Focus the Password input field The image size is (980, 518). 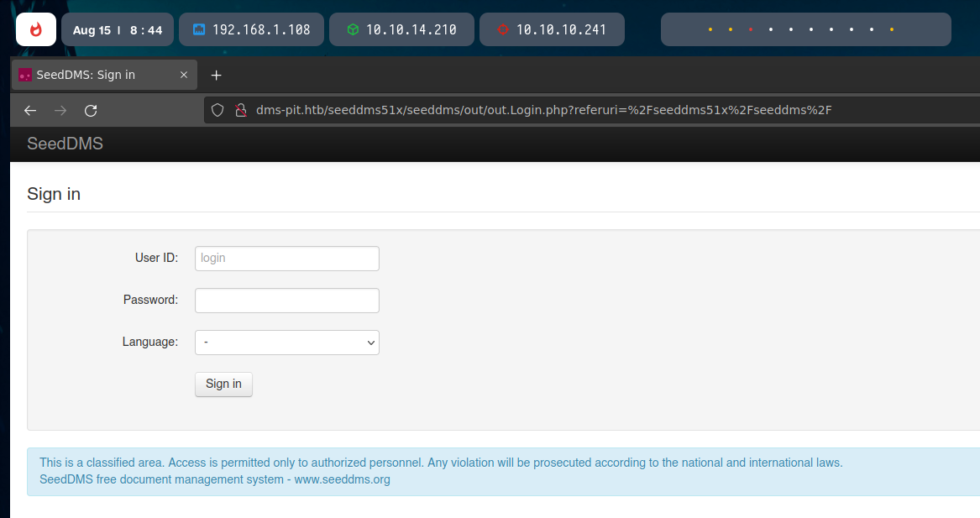287,301
